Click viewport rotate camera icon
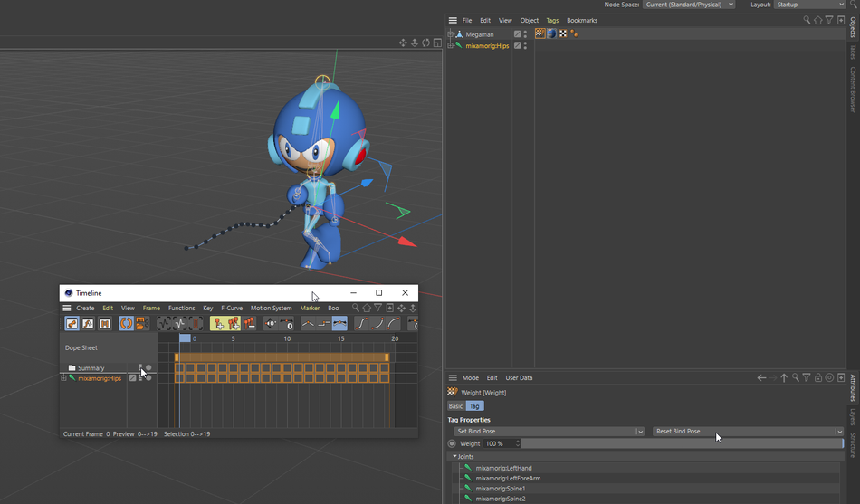The image size is (860, 504). click(426, 43)
